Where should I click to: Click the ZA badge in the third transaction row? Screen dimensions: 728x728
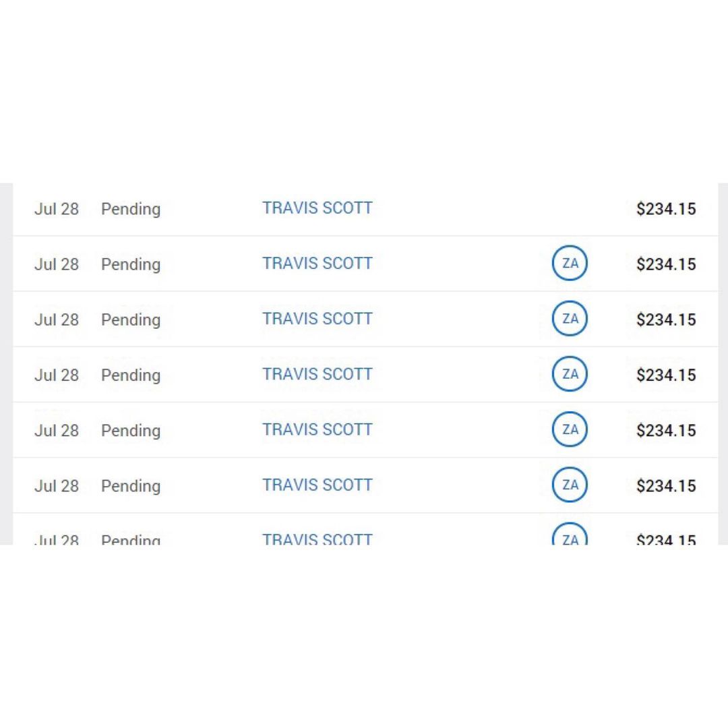click(x=570, y=319)
